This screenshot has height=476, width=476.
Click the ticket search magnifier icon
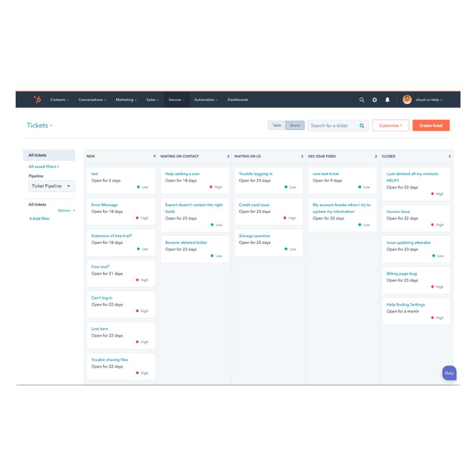(x=362, y=126)
